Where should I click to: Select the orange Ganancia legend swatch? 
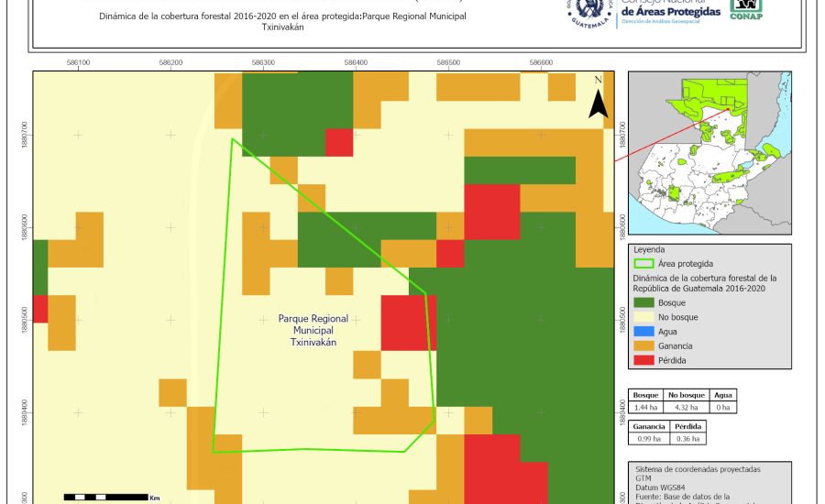(x=643, y=346)
